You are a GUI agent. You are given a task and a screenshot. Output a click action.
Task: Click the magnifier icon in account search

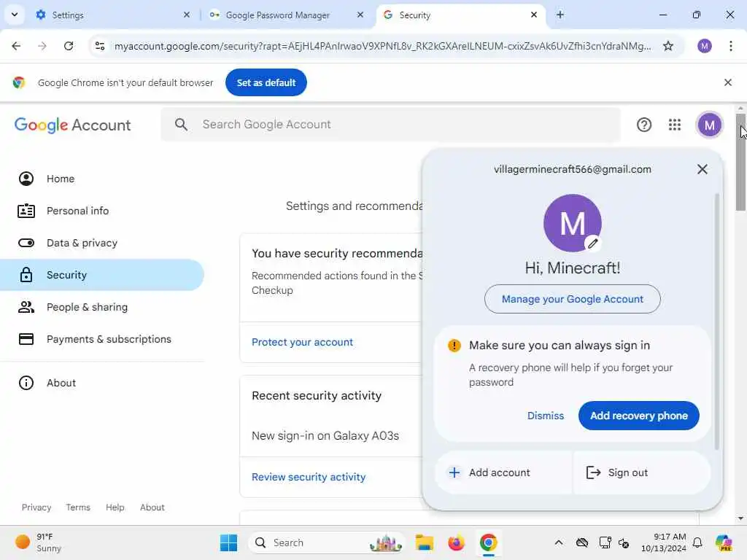(181, 125)
